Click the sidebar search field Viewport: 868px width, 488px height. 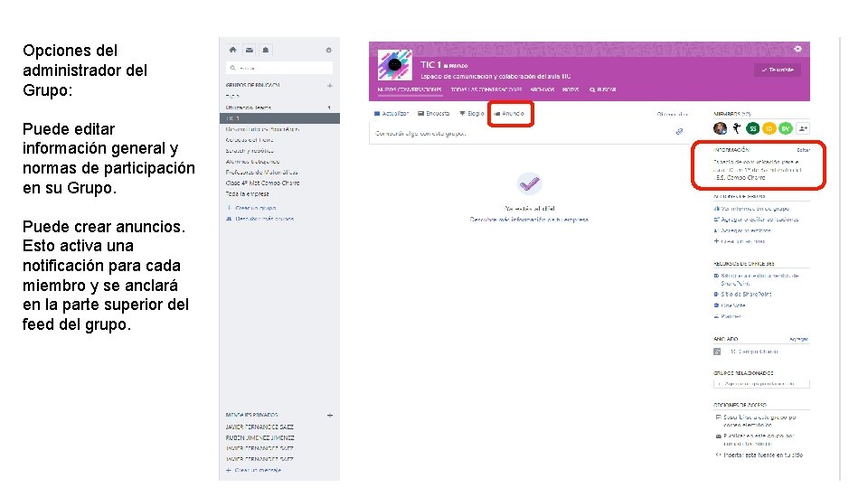click(279, 68)
